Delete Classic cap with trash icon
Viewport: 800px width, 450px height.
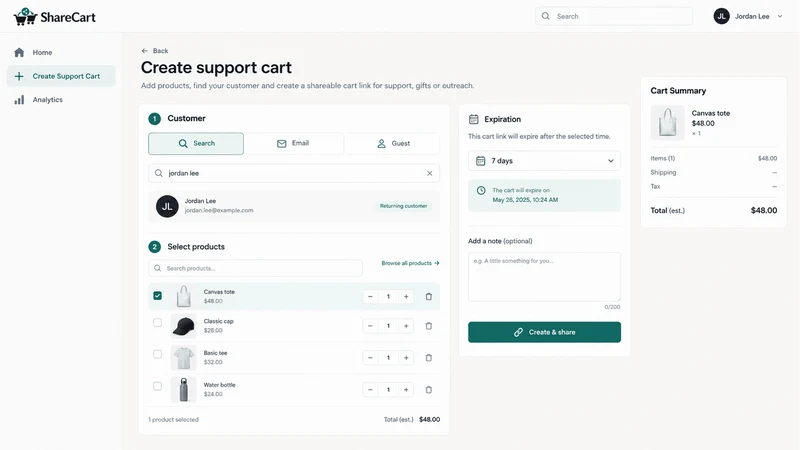429,326
